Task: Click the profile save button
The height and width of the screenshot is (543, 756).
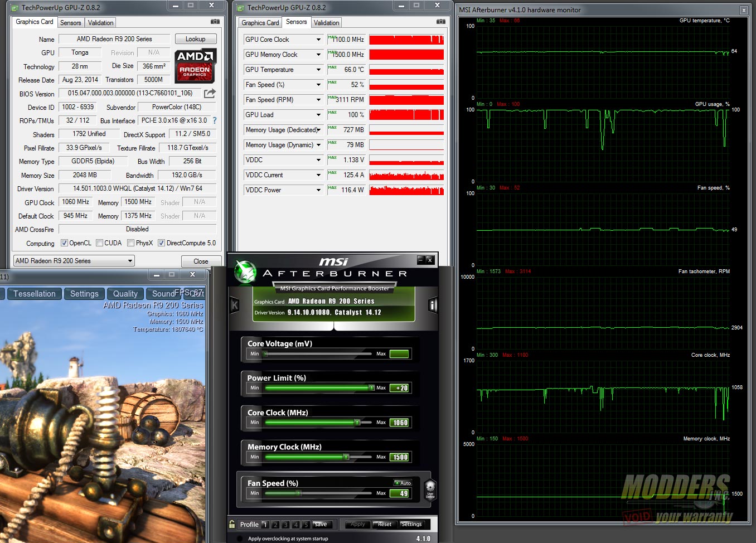Action: pyautogui.click(x=321, y=525)
